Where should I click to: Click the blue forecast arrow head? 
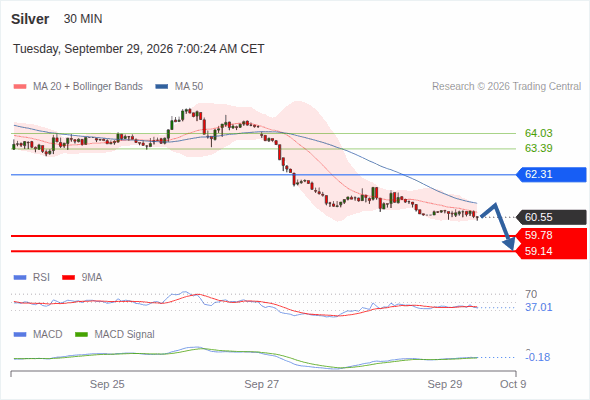point(509,243)
